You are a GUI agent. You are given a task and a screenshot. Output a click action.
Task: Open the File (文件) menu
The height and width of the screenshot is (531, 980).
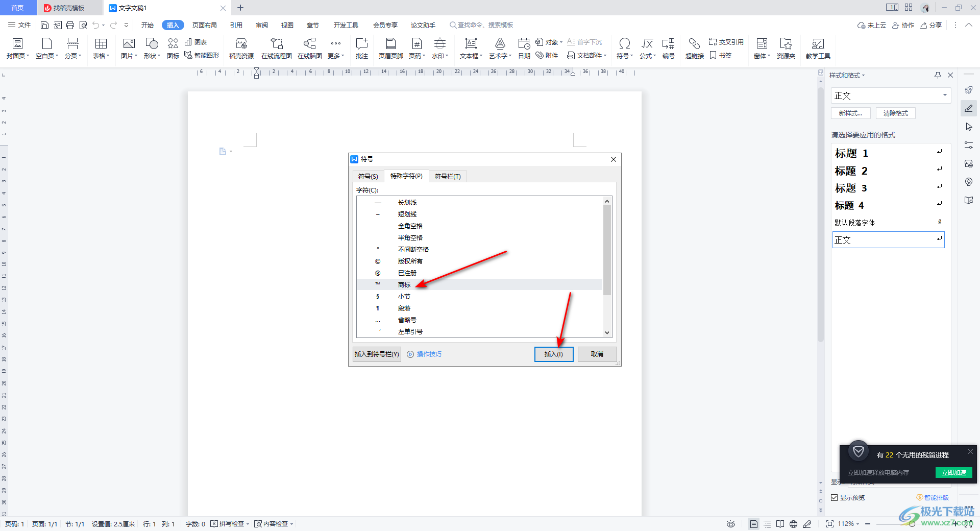pos(19,25)
